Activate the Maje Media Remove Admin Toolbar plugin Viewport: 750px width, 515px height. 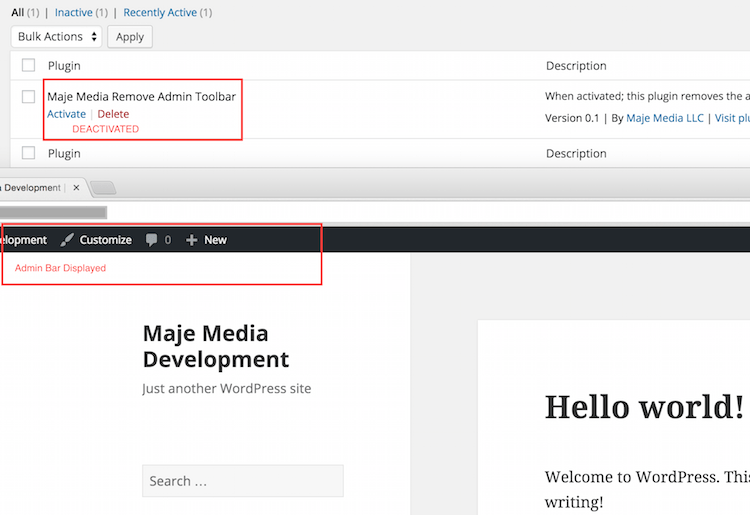point(66,114)
